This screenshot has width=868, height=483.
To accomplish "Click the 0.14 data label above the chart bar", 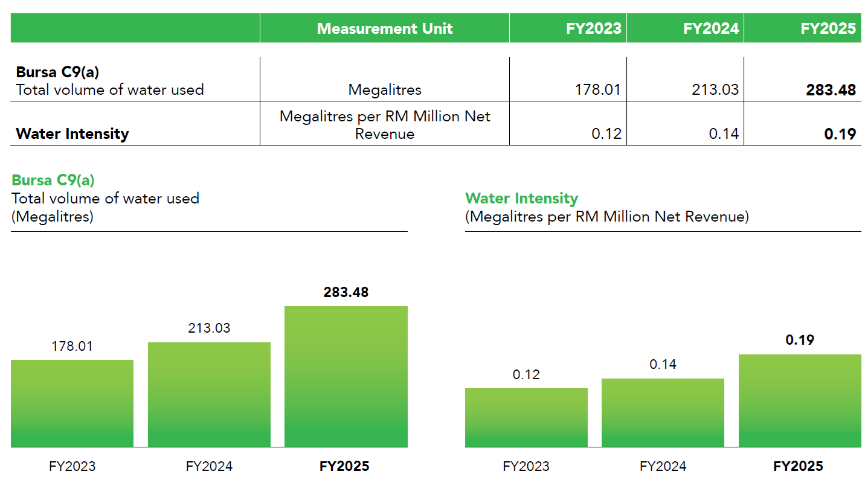I will (x=663, y=364).
